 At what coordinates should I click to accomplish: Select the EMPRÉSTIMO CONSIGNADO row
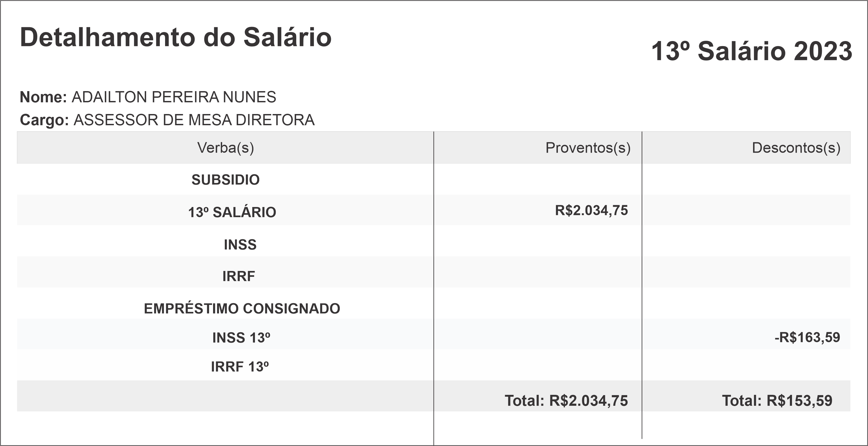click(242, 309)
